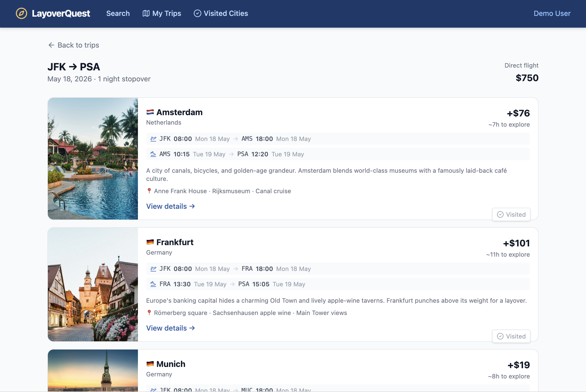Viewport: 586px width, 392px height.
Task: Click the checkmark icon beside Visited Cities
Action: click(x=197, y=13)
